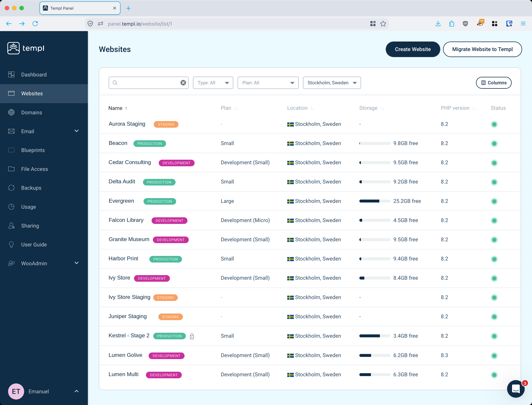532x405 pixels.
Task: Open Dashboard from the sidebar
Action: [34, 74]
